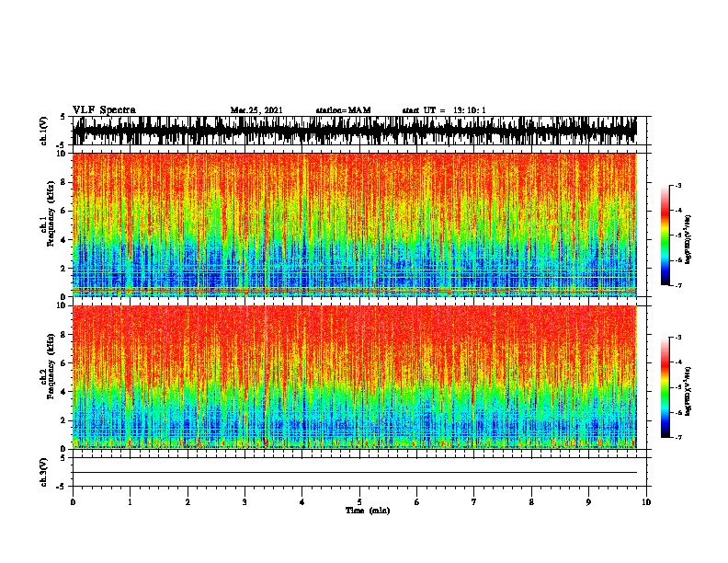
Task: Click the '0' tick on time axis
Action: (73, 502)
